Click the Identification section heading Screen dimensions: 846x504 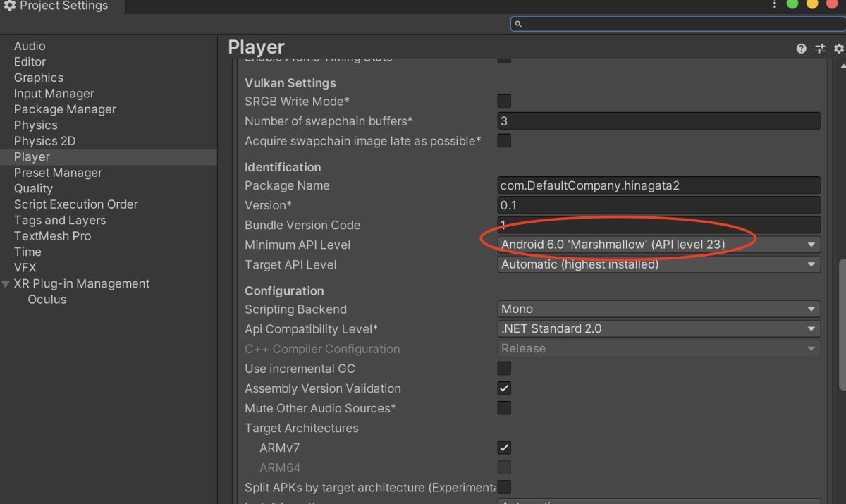(x=283, y=167)
